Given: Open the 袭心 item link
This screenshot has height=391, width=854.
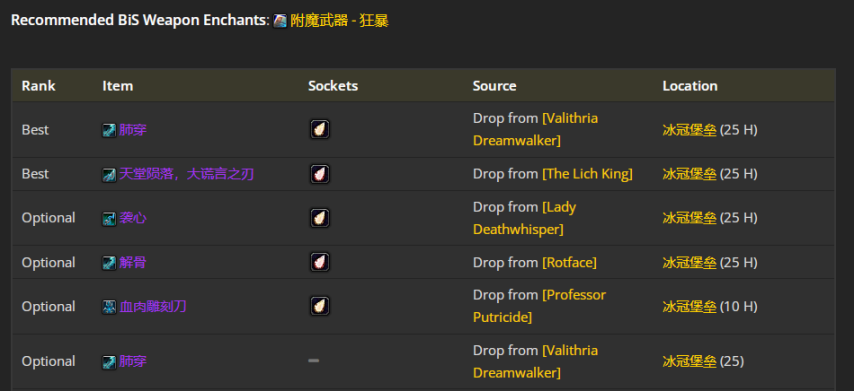Looking at the screenshot, I should 132,218.
